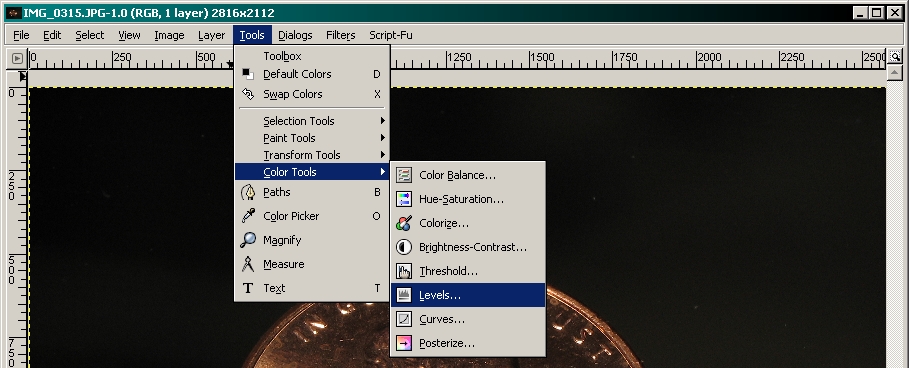Image resolution: width=909 pixels, height=368 pixels.
Task: Open the Edit menu
Action: coord(52,35)
